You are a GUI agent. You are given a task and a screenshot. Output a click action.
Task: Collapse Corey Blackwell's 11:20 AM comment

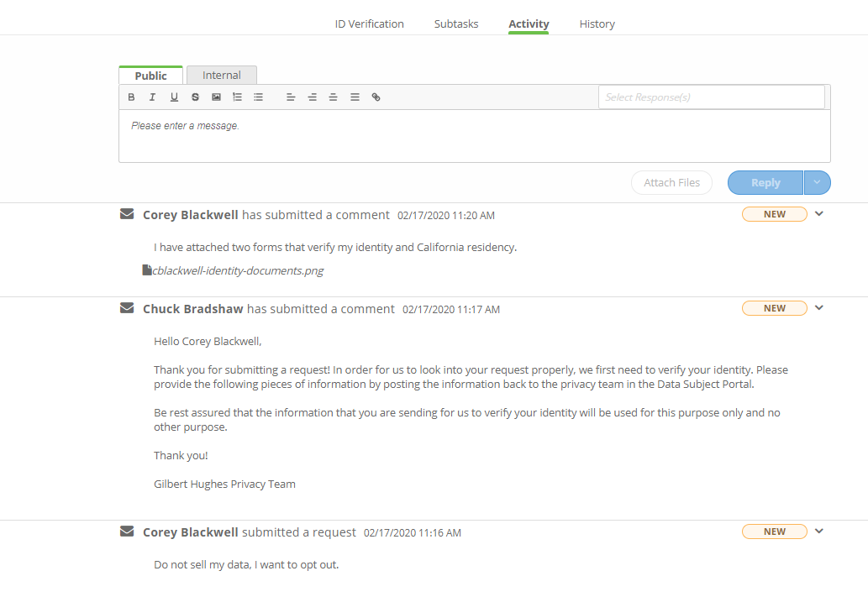(819, 213)
